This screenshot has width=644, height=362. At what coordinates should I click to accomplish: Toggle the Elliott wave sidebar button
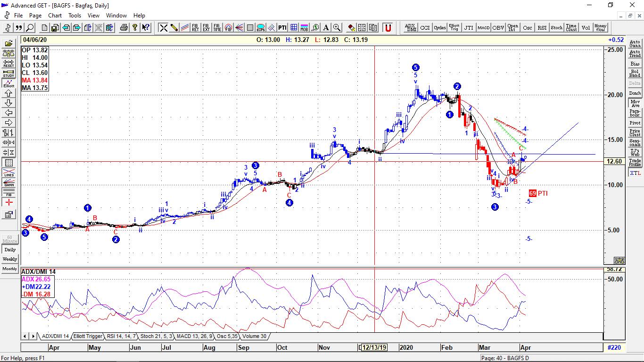[x=8, y=83]
